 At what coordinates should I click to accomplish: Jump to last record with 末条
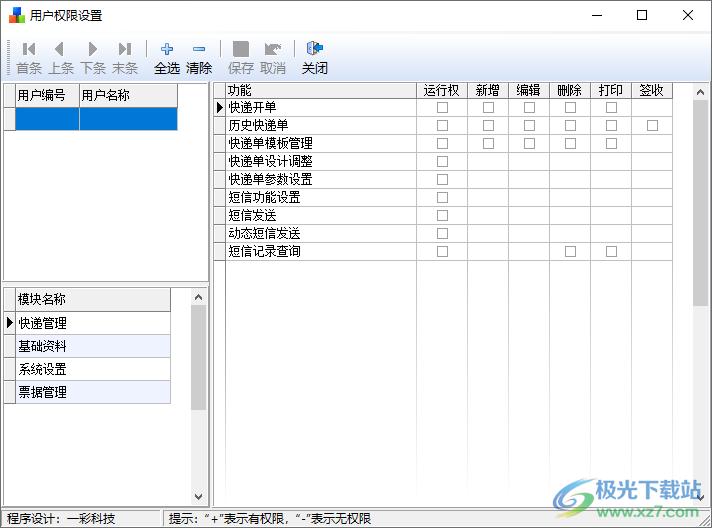[124, 49]
